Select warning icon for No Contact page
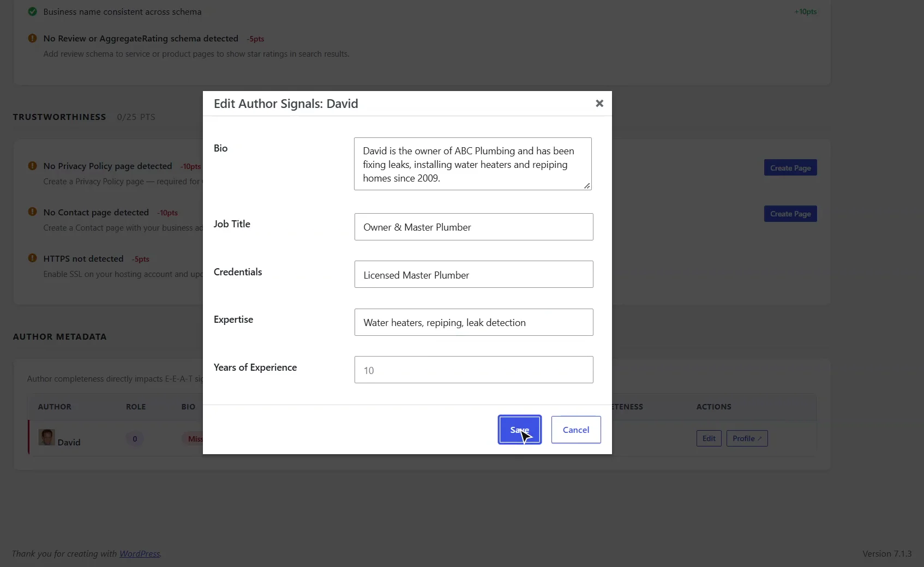The height and width of the screenshot is (567, 924). 33,212
